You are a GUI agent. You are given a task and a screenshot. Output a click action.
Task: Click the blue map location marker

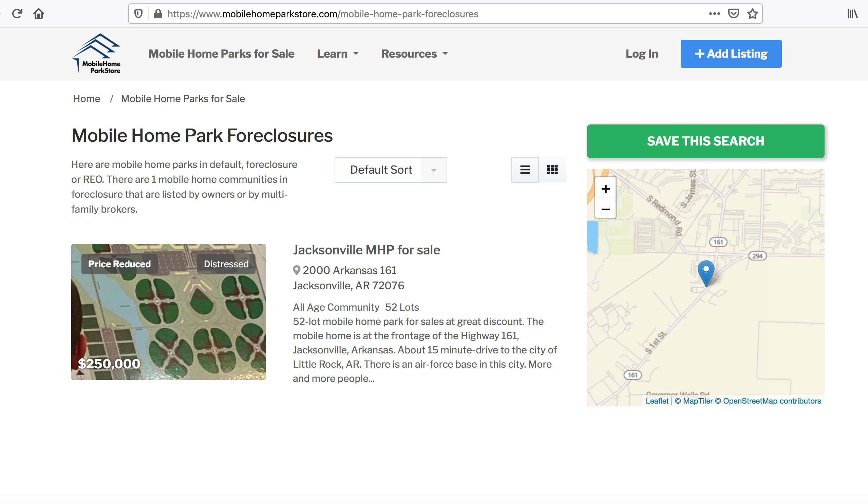click(706, 272)
